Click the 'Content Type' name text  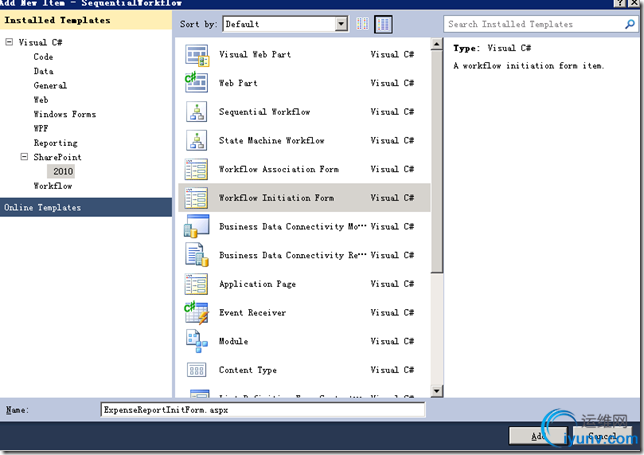pos(248,370)
